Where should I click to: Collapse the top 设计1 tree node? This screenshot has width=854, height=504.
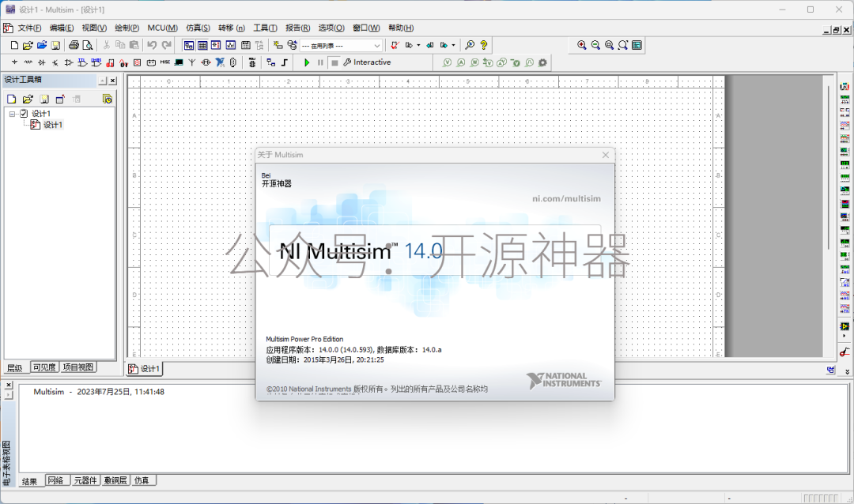point(12,114)
